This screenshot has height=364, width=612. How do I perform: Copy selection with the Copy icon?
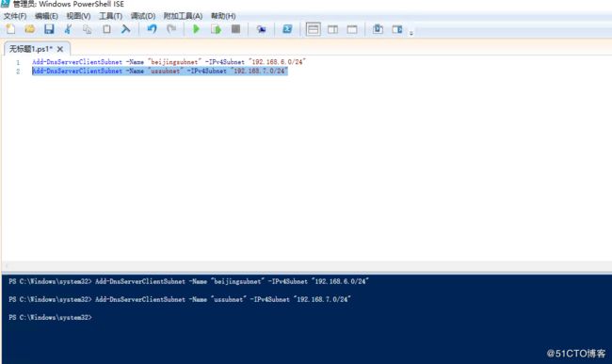click(x=87, y=29)
